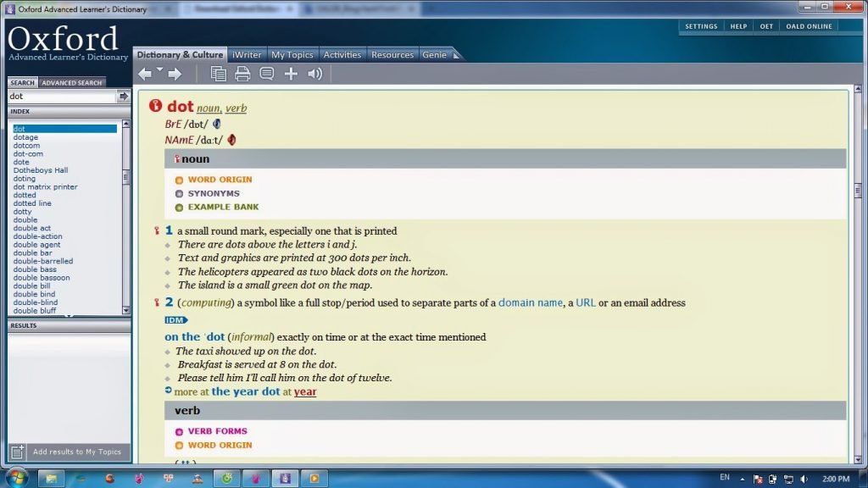Click the plus icon in the toolbar
The image size is (868, 488).
click(x=291, y=75)
